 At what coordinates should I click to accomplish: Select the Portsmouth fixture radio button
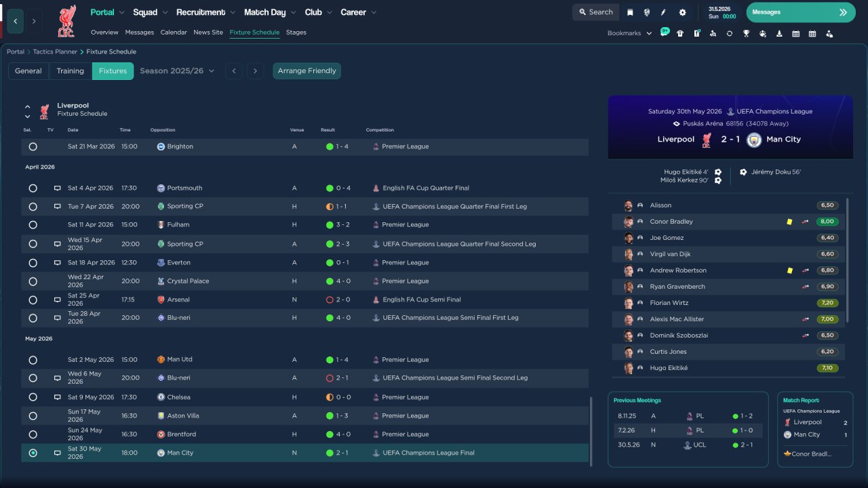33,188
